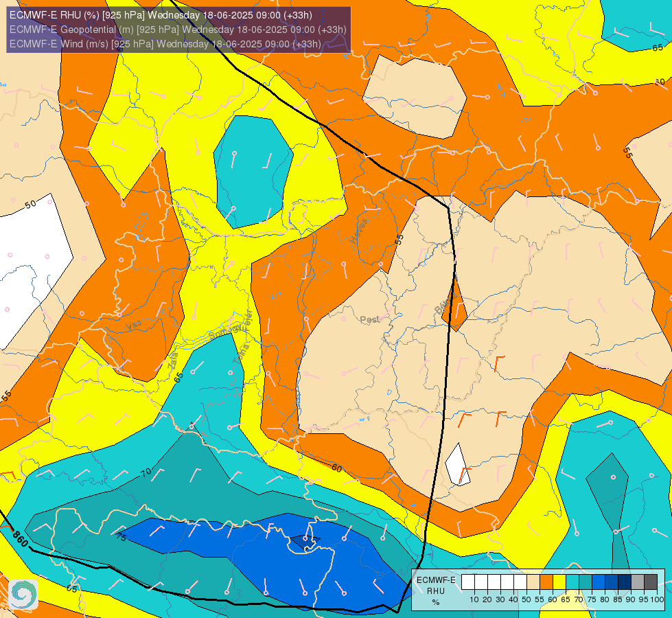Click the legend title ECMWF-E RHU %
Image resolution: width=672 pixels, height=618 pixels.
(x=436, y=591)
